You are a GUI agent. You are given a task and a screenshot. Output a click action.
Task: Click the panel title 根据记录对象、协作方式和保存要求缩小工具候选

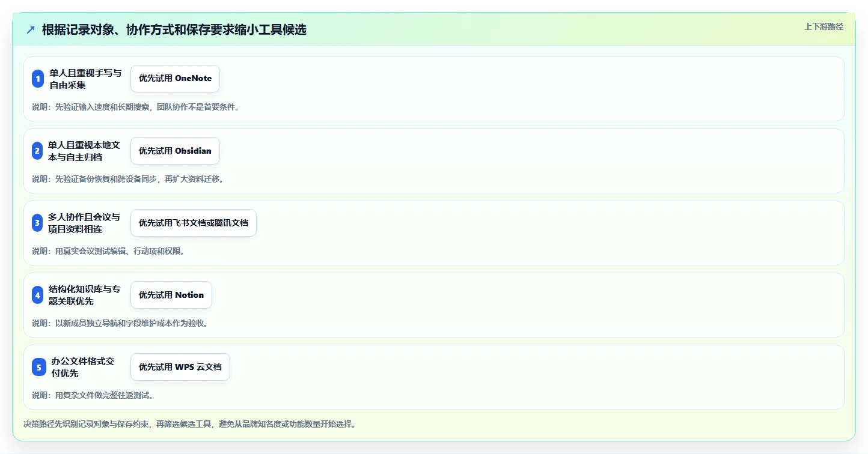click(x=174, y=29)
